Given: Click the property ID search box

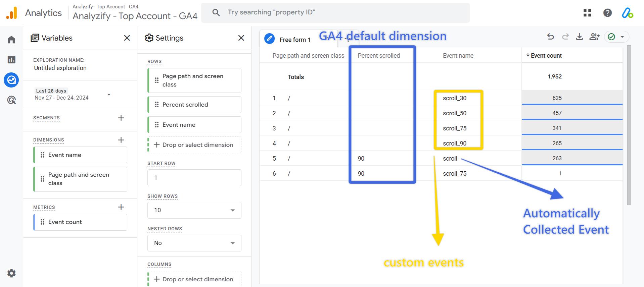Looking at the screenshot, I should pyautogui.click(x=335, y=13).
